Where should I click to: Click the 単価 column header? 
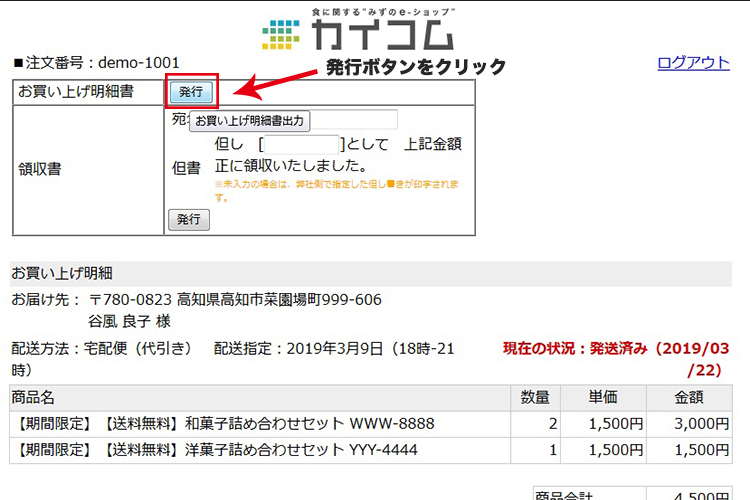pyautogui.click(x=609, y=398)
